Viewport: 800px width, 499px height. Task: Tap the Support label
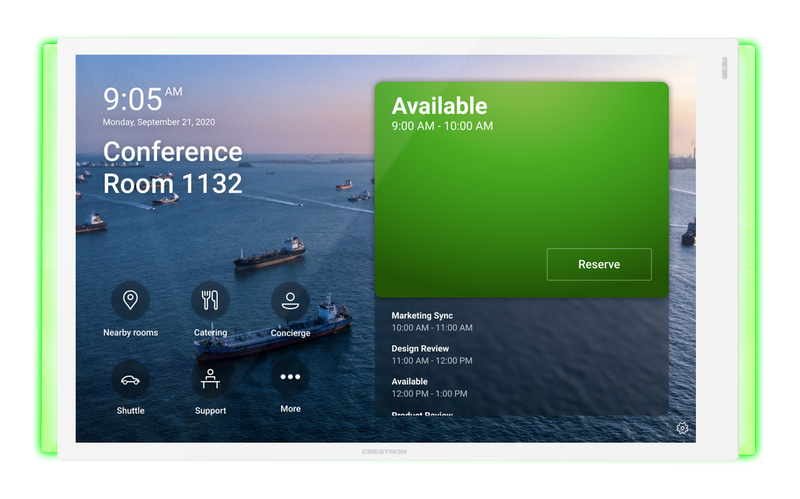pos(210,411)
